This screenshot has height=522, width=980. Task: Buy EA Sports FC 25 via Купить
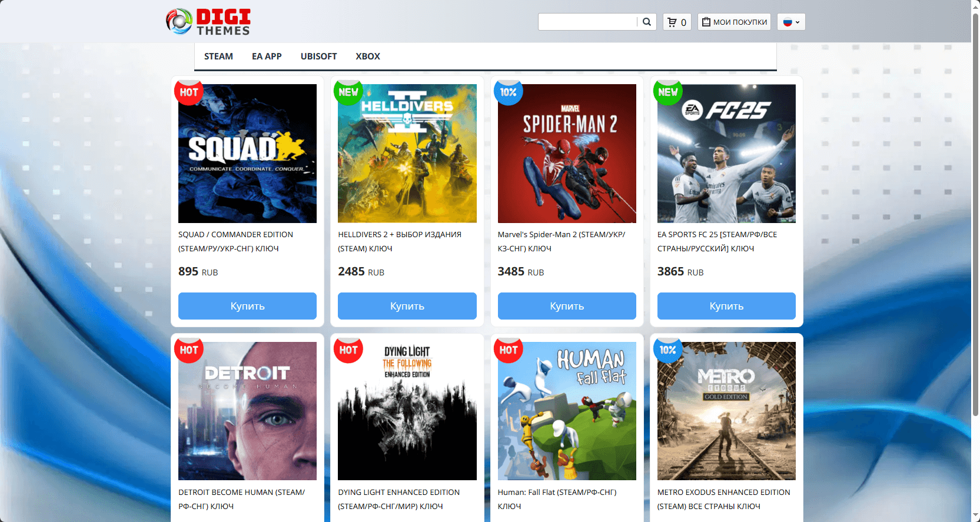click(726, 306)
